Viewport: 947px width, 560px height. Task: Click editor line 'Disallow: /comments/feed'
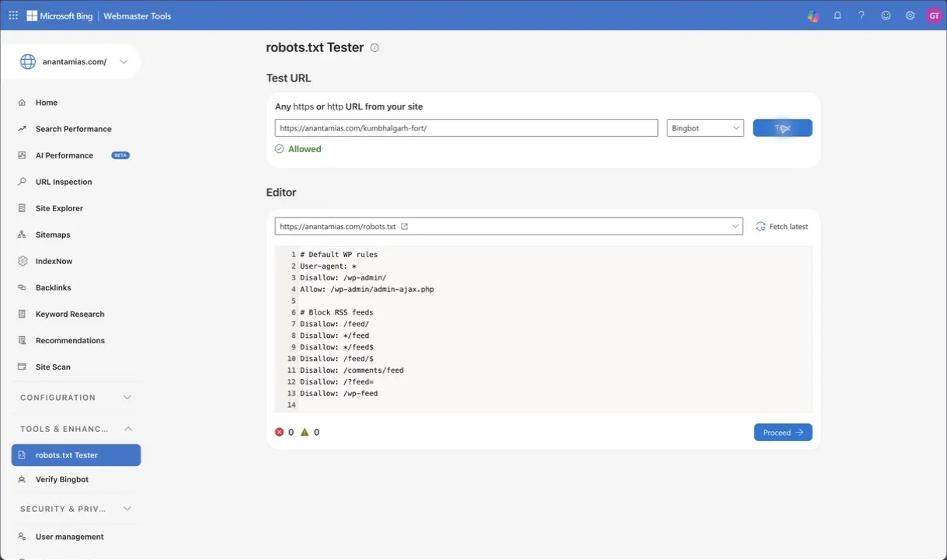pyautogui.click(x=352, y=370)
